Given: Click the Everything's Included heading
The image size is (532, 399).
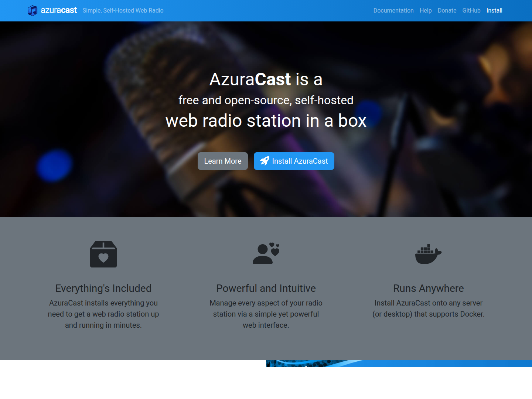Looking at the screenshot, I should pyautogui.click(x=103, y=288).
